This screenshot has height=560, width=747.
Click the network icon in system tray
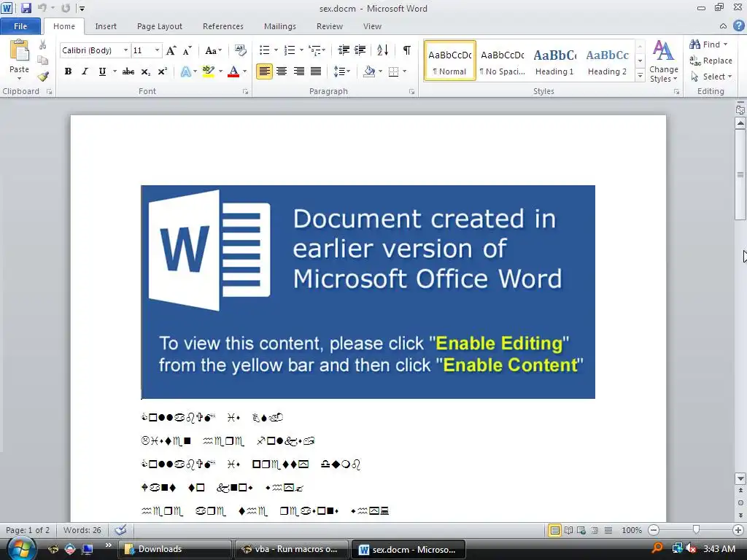(677, 548)
